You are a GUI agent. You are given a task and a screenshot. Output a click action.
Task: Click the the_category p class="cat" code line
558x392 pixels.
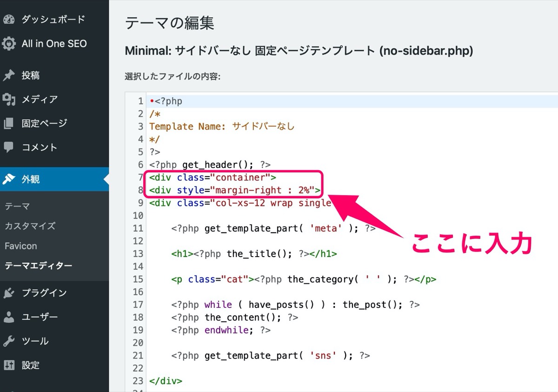point(304,279)
